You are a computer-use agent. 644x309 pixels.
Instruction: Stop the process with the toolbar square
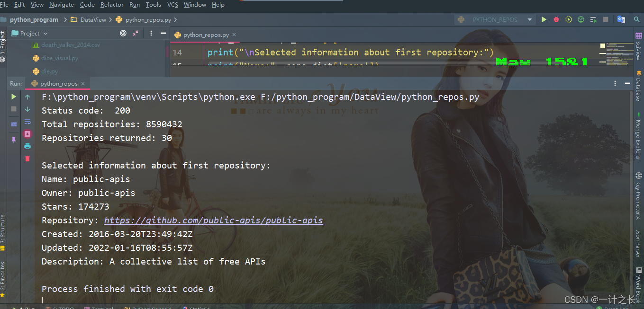(x=606, y=19)
